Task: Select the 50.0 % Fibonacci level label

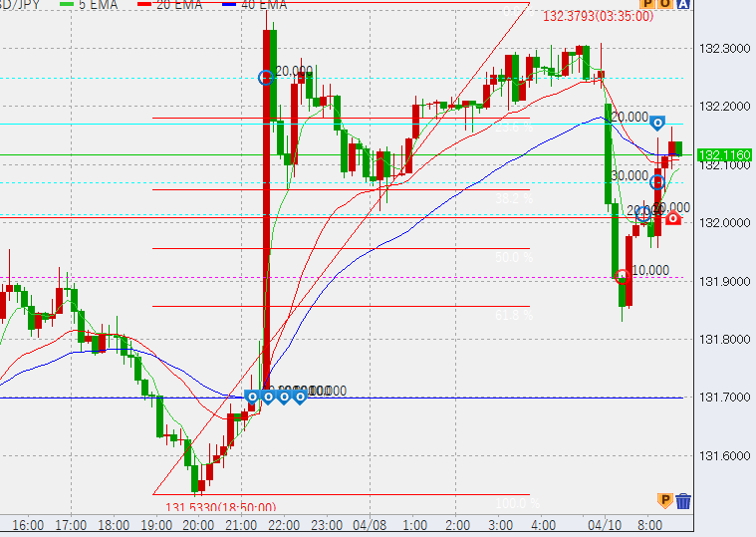Action: [514, 257]
